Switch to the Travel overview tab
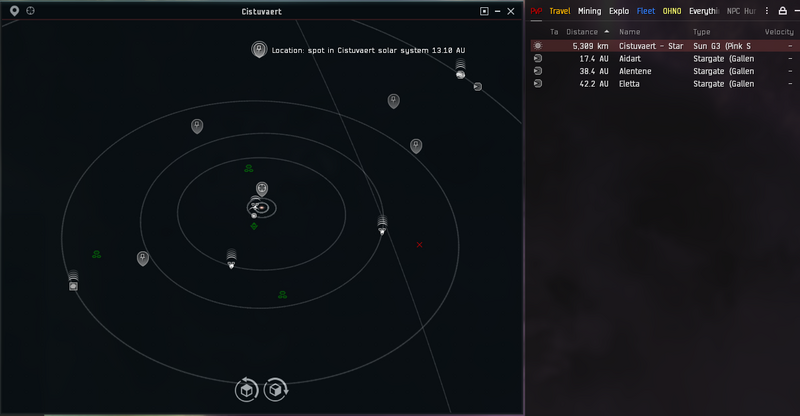 [x=560, y=11]
